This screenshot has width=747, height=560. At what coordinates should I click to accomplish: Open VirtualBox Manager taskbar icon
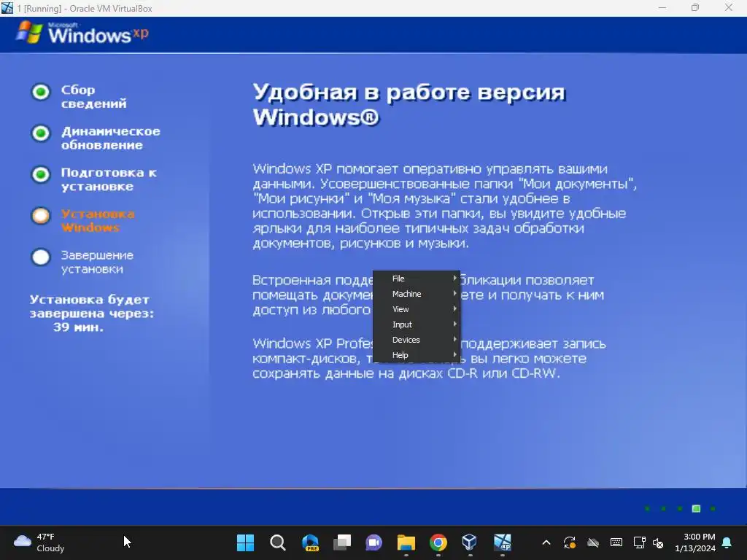pyautogui.click(x=470, y=542)
